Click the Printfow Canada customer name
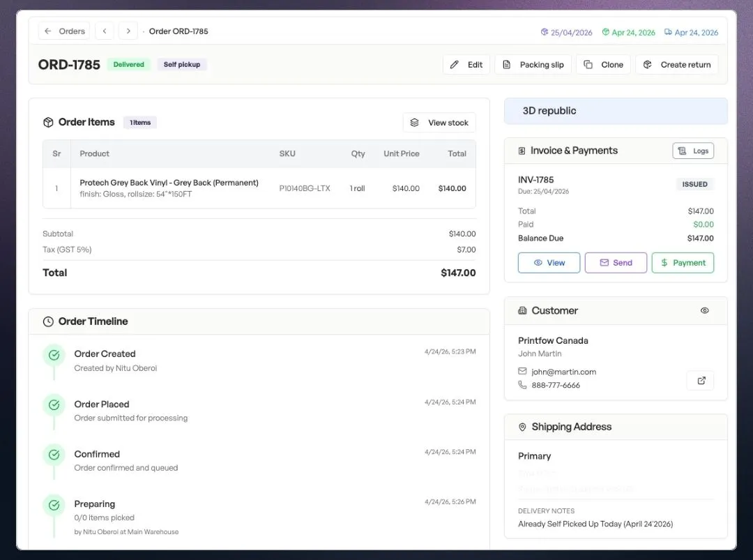Image resolution: width=753 pixels, height=560 pixels. pyautogui.click(x=553, y=340)
